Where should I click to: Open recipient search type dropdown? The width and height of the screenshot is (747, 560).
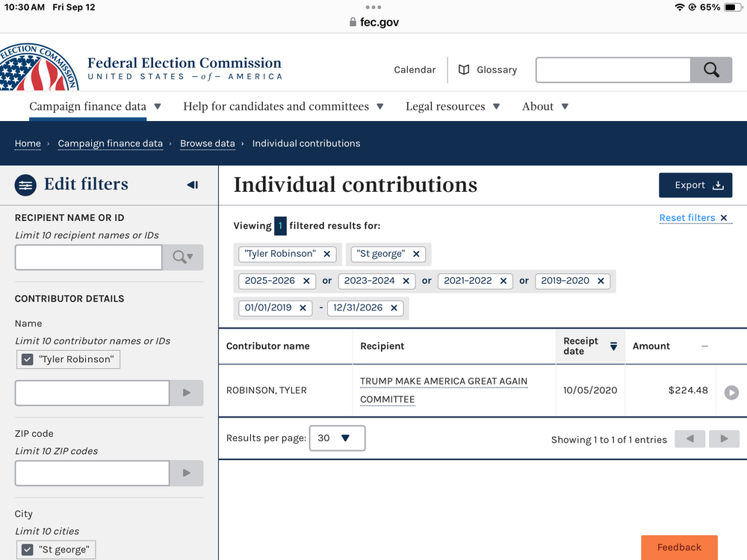pos(183,257)
